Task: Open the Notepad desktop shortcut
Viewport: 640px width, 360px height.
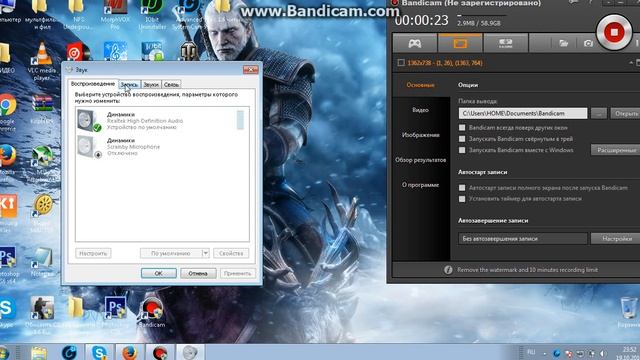Action: (x=42, y=261)
